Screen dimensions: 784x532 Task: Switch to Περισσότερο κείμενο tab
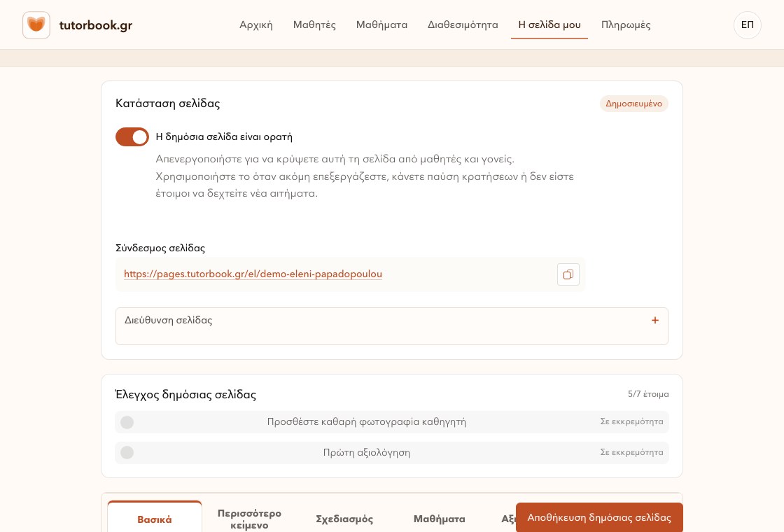pos(249,519)
